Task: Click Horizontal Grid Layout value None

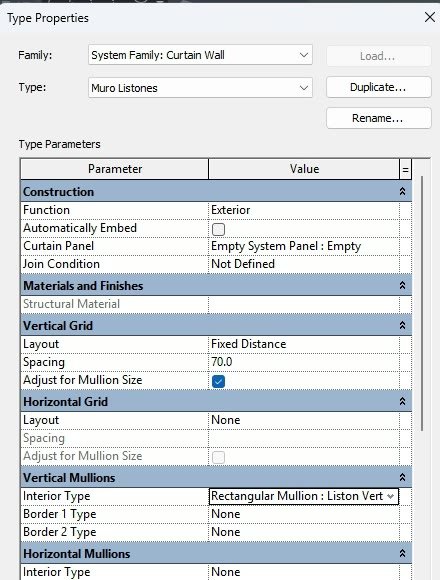Action: 304,420
